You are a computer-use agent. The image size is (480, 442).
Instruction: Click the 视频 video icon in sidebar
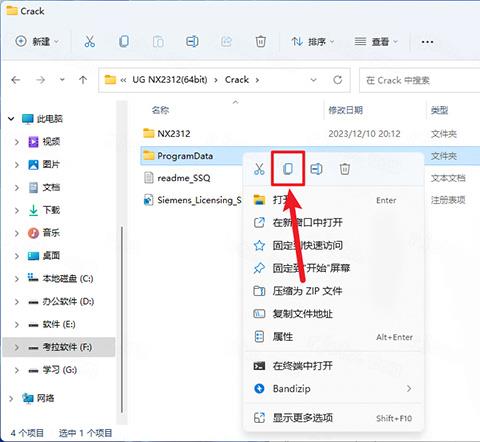point(33,142)
